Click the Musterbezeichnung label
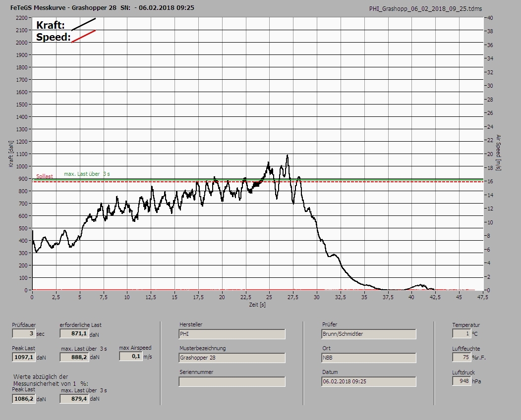Screen dimensions: 521x420 (203, 348)
